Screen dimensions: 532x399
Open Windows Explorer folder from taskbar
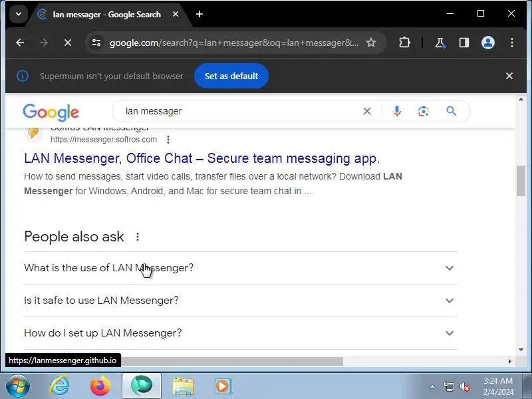[183, 386]
